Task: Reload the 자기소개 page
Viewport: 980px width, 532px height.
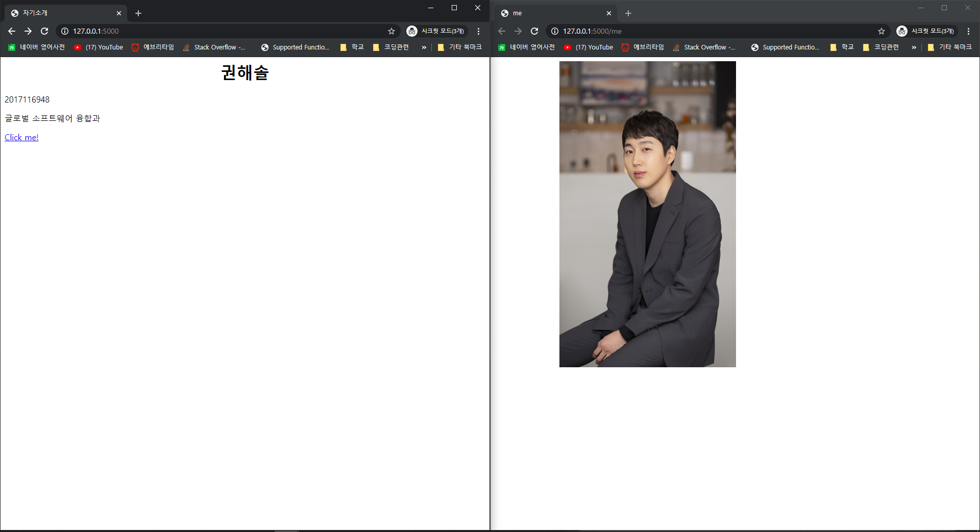Action: [x=44, y=31]
